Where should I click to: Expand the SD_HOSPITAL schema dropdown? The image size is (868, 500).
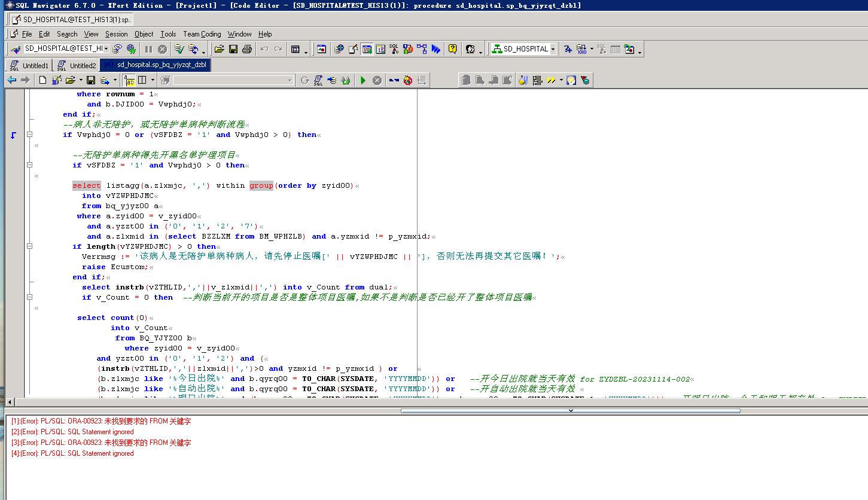click(553, 49)
